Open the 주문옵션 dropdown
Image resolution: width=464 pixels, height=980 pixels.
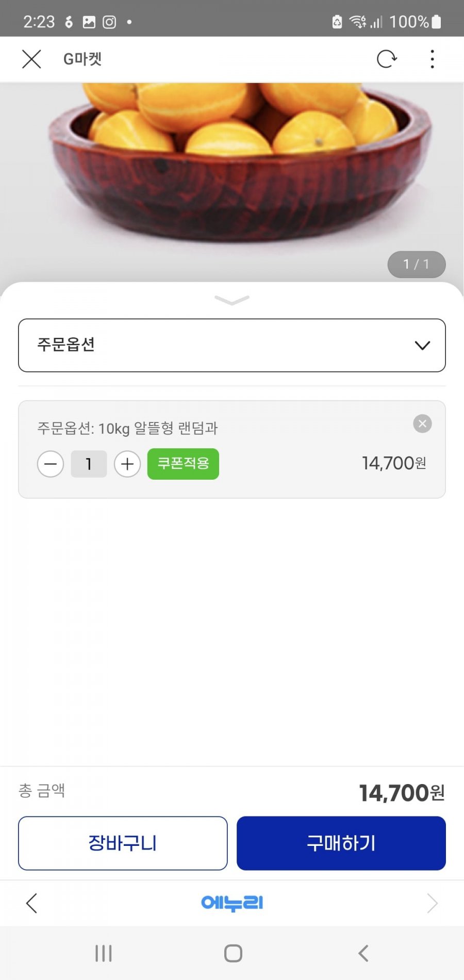(x=232, y=345)
